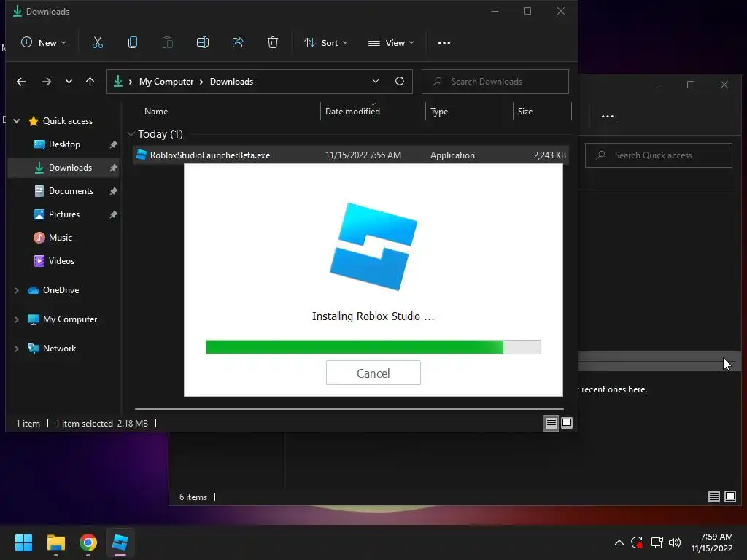
Task: Switch to details view layout icon
Action: pos(551,423)
